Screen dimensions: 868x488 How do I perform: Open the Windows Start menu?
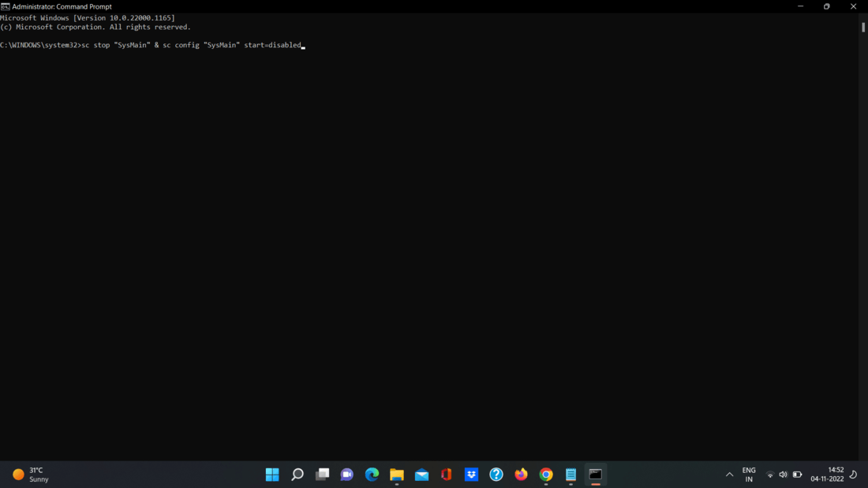(x=272, y=474)
